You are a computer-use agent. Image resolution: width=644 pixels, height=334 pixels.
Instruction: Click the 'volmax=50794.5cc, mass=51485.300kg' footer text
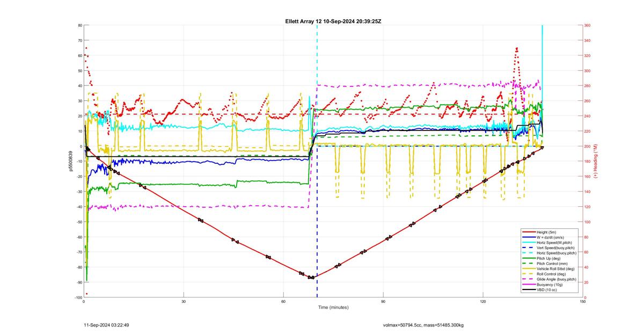click(x=423, y=325)
